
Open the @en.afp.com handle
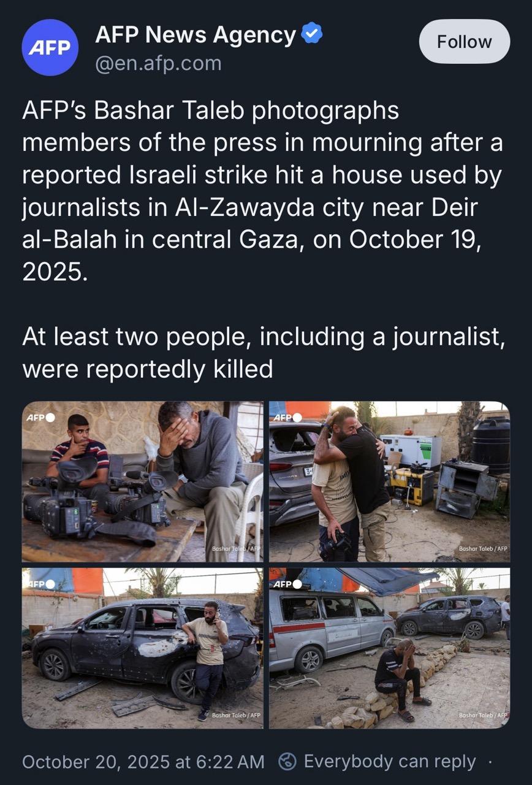[x=158, y=63]
